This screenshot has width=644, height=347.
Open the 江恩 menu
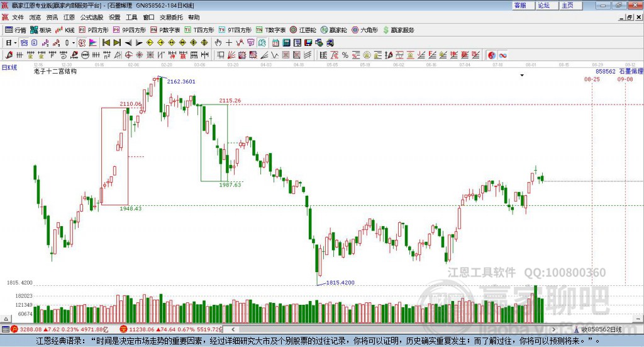(x=69, y=17)
